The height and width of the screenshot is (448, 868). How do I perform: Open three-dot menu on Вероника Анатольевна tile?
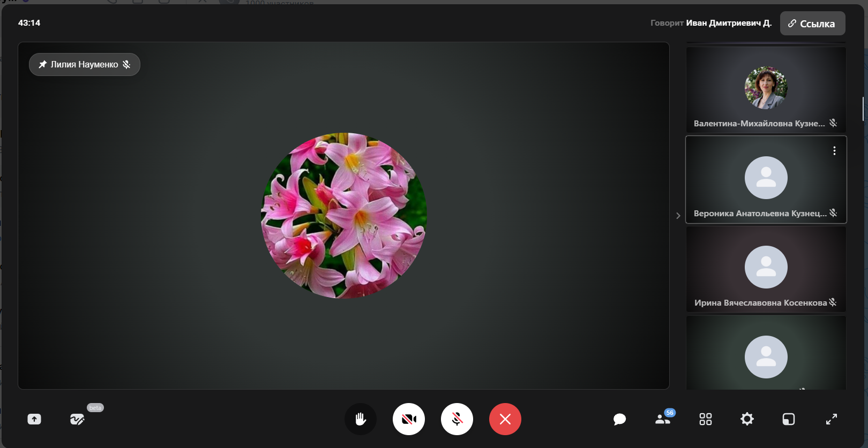tap(834, 151)
